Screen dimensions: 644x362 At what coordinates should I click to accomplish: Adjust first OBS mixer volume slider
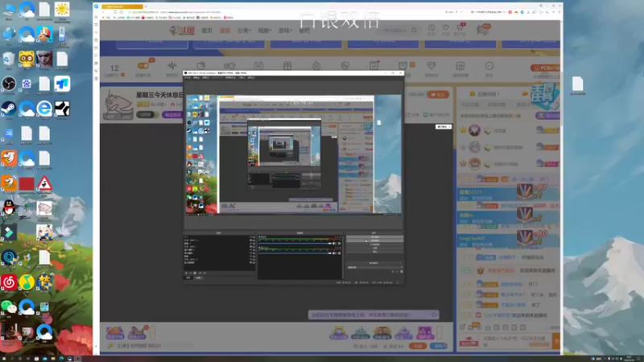pos(295,244)
